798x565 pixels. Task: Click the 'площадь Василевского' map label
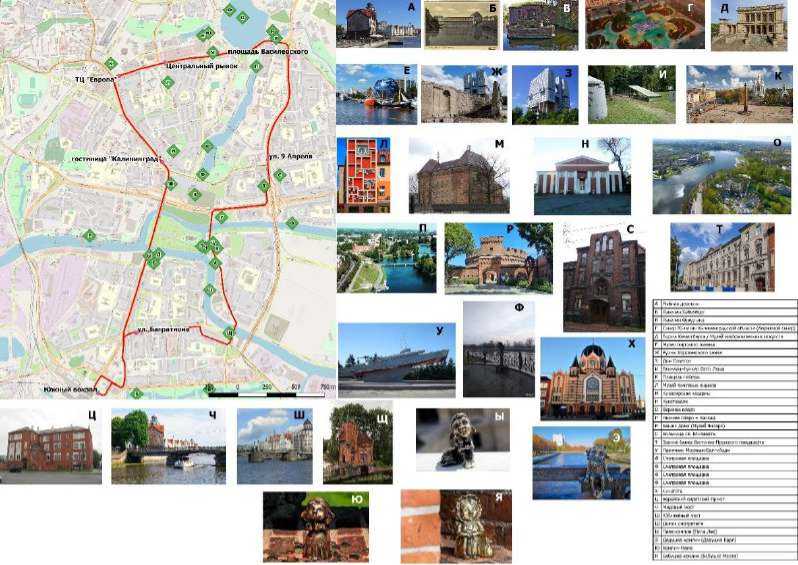[268, 52]
